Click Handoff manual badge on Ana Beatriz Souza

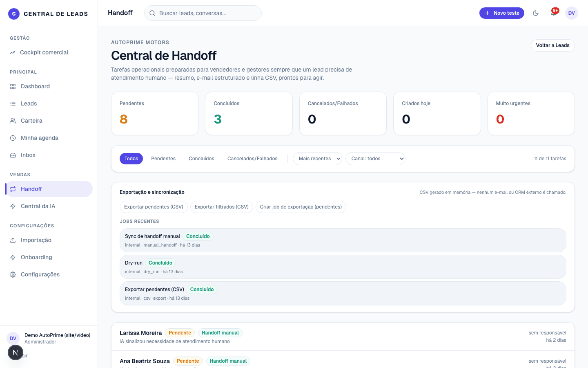click(228, 361)
